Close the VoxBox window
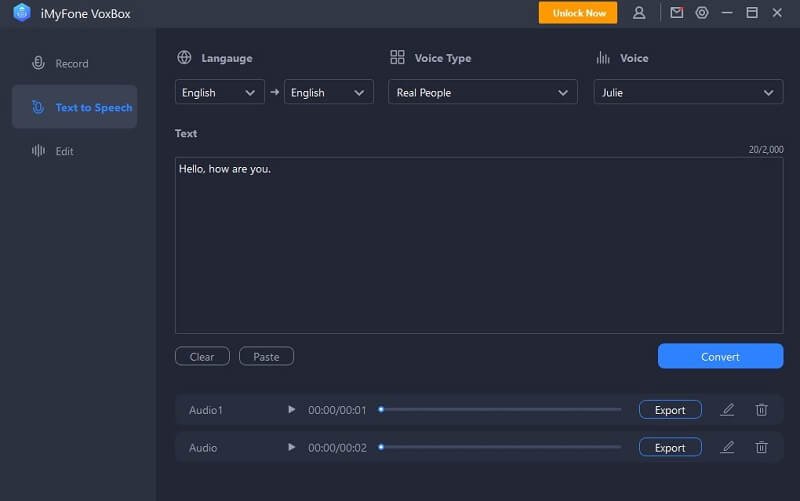The height and width of the screenshot is (501, 800). (x=777, y=13)
